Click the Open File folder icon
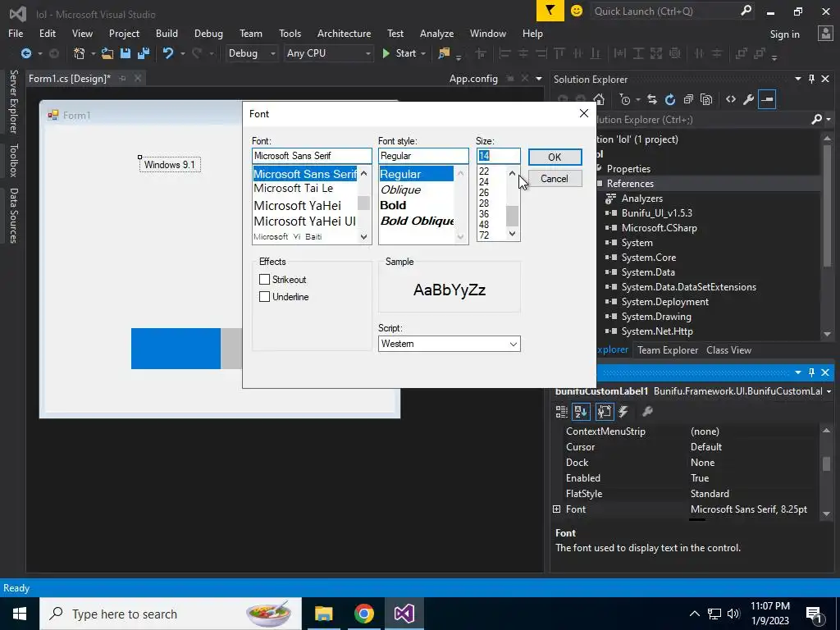Screen dimensions: 840x630 (x=107, y=53)
